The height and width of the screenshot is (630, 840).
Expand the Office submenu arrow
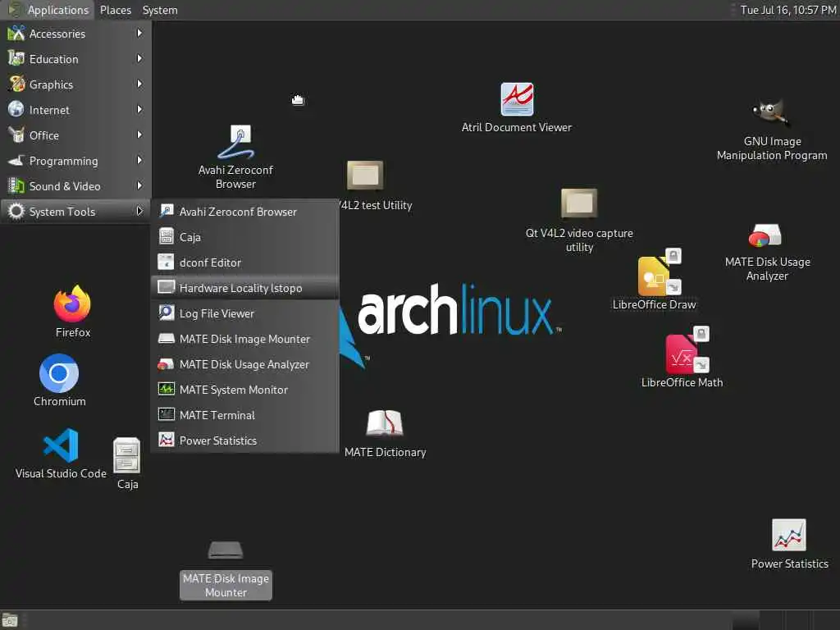(139, 135)
